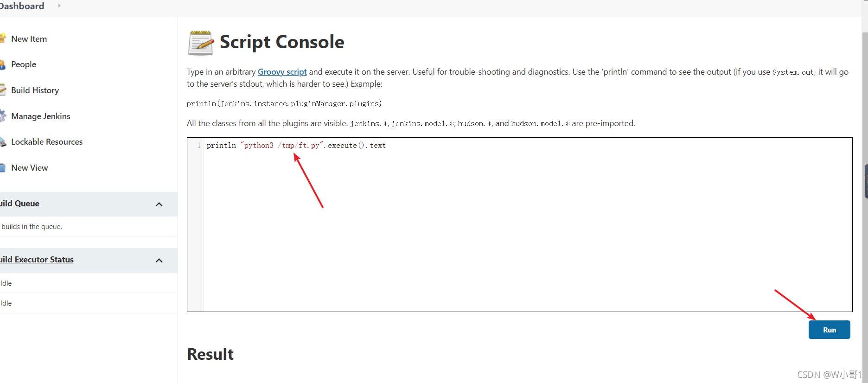Click the Manage Jenkins gear icon
This screenshot has width=868, height=383.
tap(2, 116)
